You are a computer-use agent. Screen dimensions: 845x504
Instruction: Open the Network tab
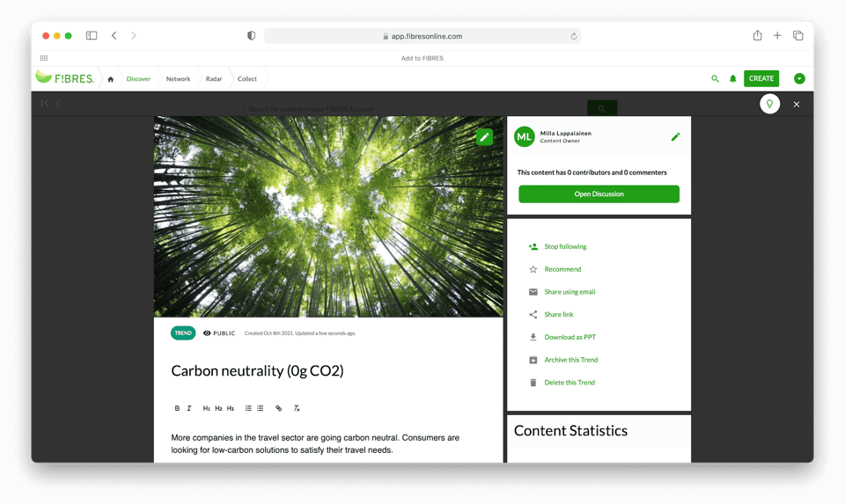(178, 79)
